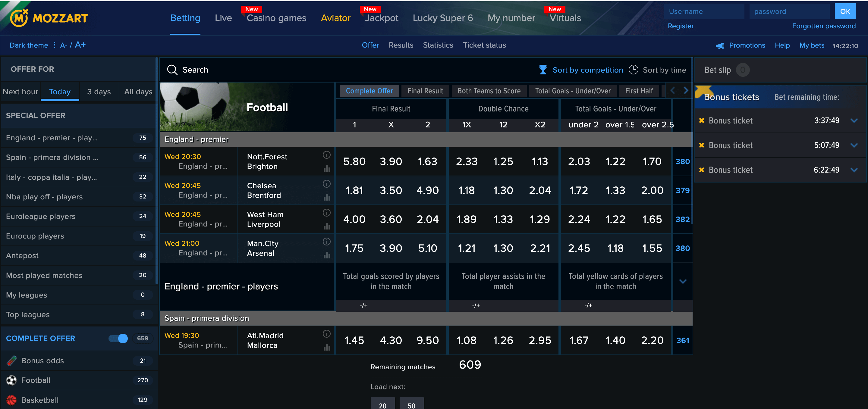Image resolution: width=868 pixels, height=409 pixels.
Task: Click the trophy icon beside Sort by competition
Action: tap(543, 70)
